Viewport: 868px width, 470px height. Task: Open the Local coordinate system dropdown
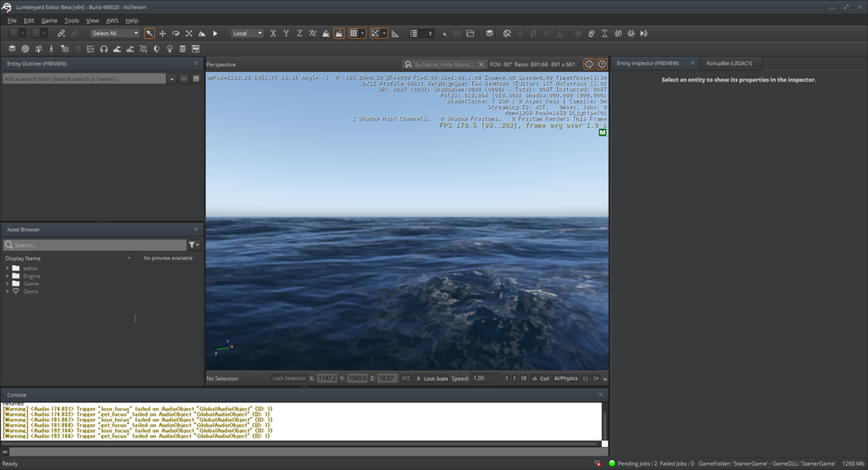click(247, 34)
